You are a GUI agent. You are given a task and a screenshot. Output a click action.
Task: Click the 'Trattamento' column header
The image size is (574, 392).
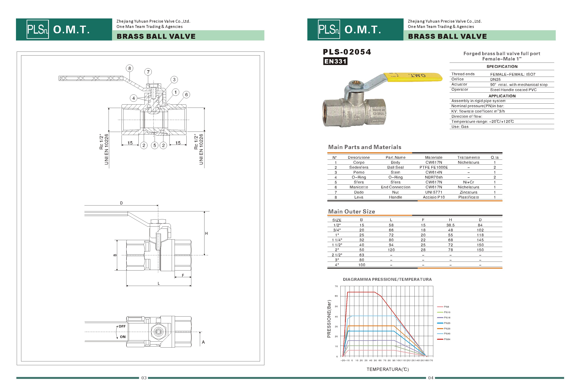point(468,157)
